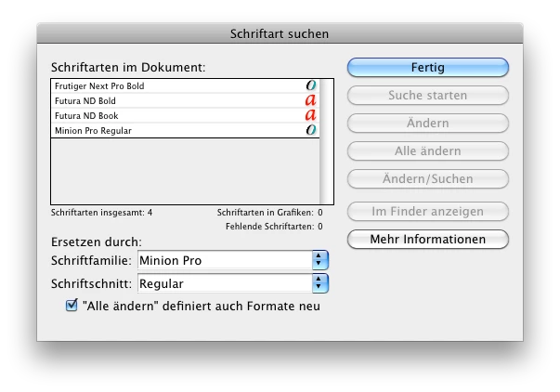Click the Fehlende Schriftarten: 0 text
Image resolution: width=560 pixels, height=392 pixels.
click(274, 227)
